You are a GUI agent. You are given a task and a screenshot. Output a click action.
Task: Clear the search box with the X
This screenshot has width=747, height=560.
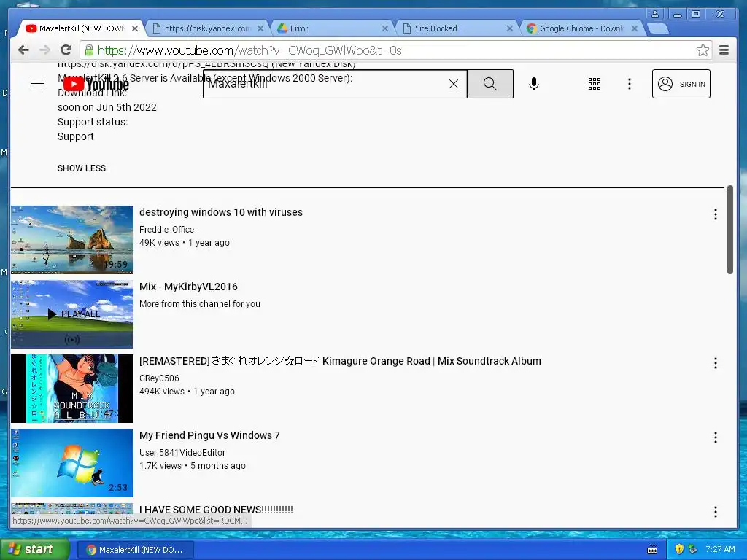454,84
